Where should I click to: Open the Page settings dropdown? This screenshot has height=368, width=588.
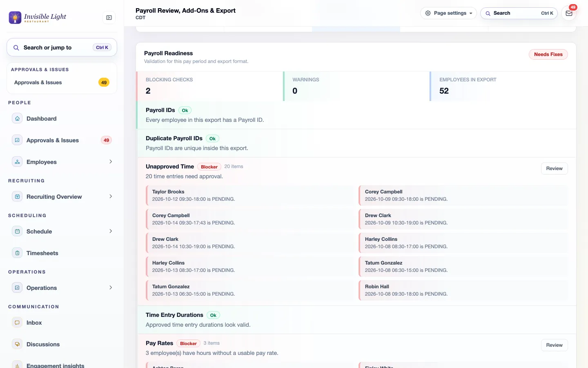click(x=448, y=13)
